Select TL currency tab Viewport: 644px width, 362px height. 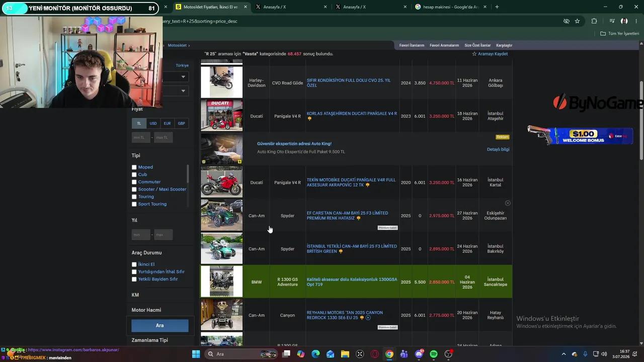tap(139, 123)
